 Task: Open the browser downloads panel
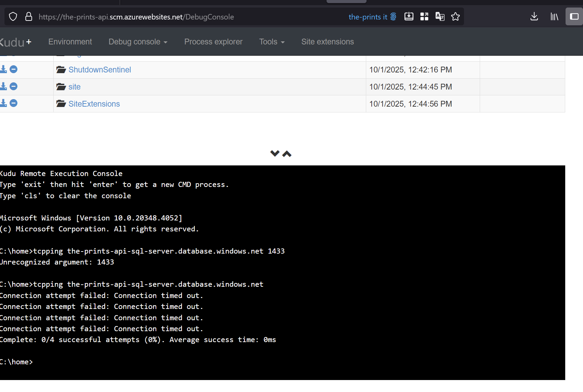[x=534, y=16]
